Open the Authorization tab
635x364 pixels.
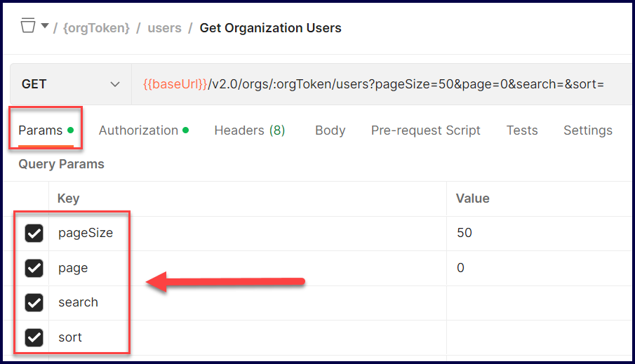pyautogui.click(x=139, y=130)
